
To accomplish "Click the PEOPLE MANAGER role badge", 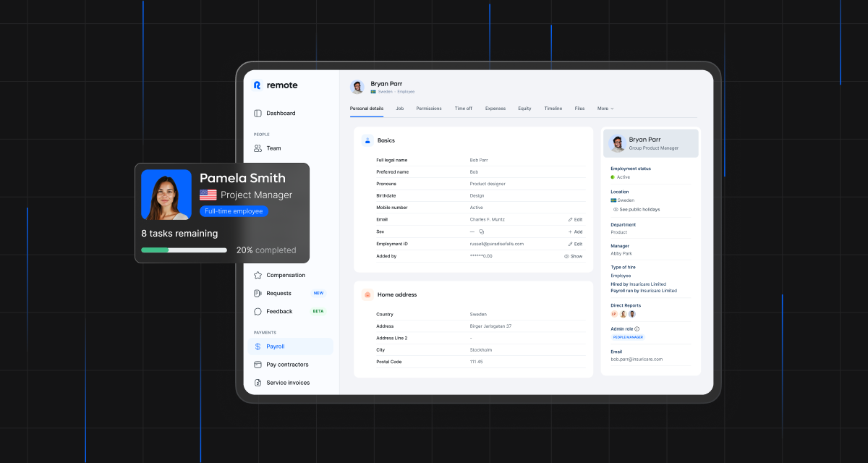I will 629,338.
